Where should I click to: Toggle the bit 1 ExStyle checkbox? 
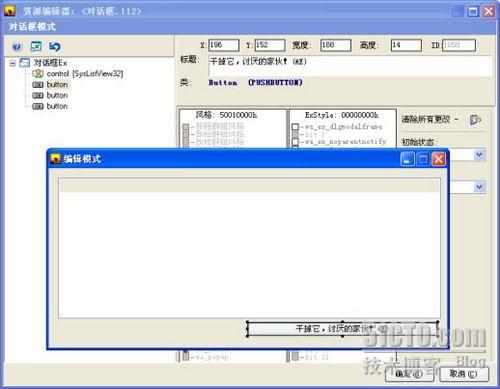pyautogui.click(x=295, y=134)
